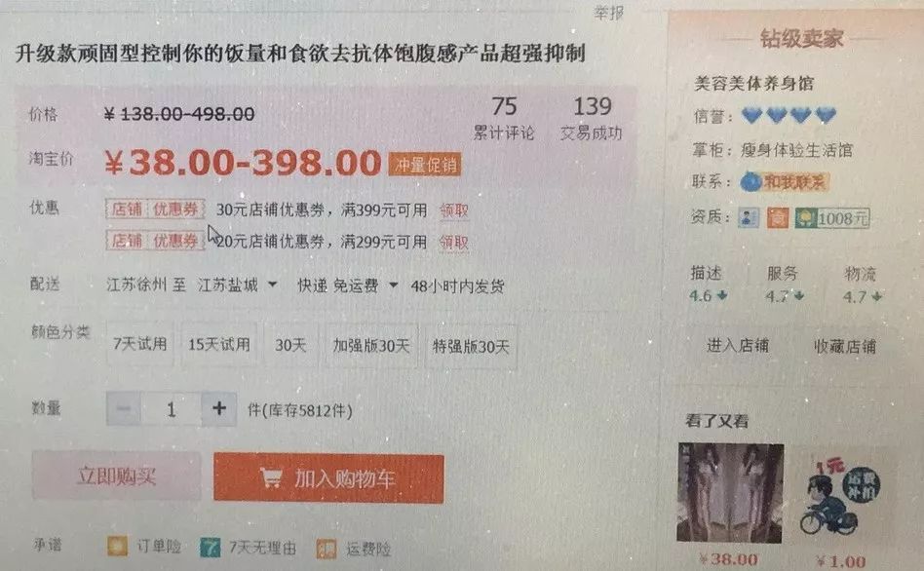Open the ¥38.00 recommended product thumbnail
Viewport: 924px width, 571px height.
click(731, 493)
